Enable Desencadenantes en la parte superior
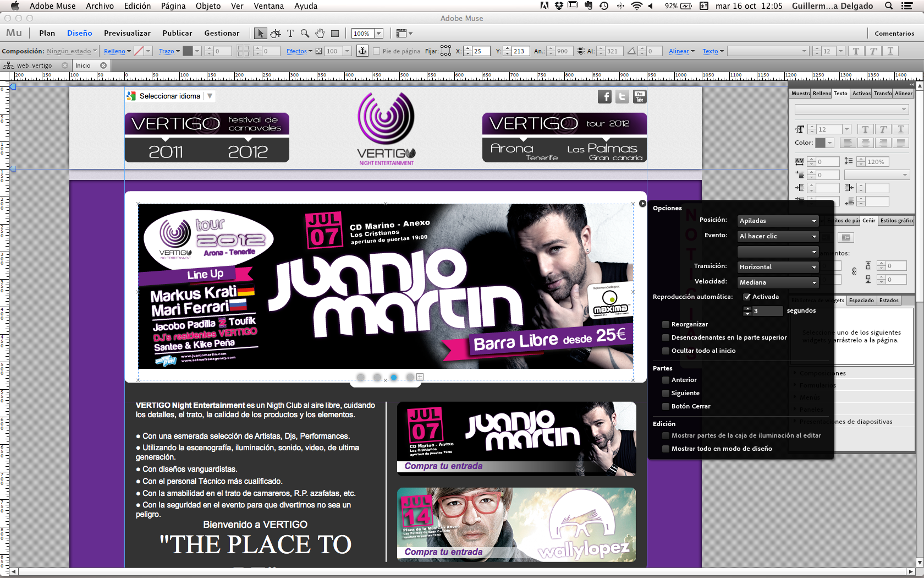 pos(665,338)
